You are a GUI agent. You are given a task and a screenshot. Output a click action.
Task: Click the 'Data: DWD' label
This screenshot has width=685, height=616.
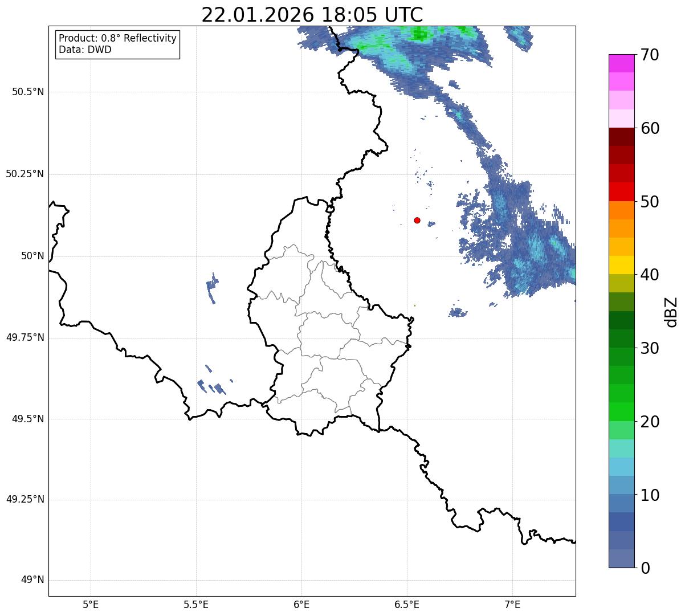click(85, 50)
